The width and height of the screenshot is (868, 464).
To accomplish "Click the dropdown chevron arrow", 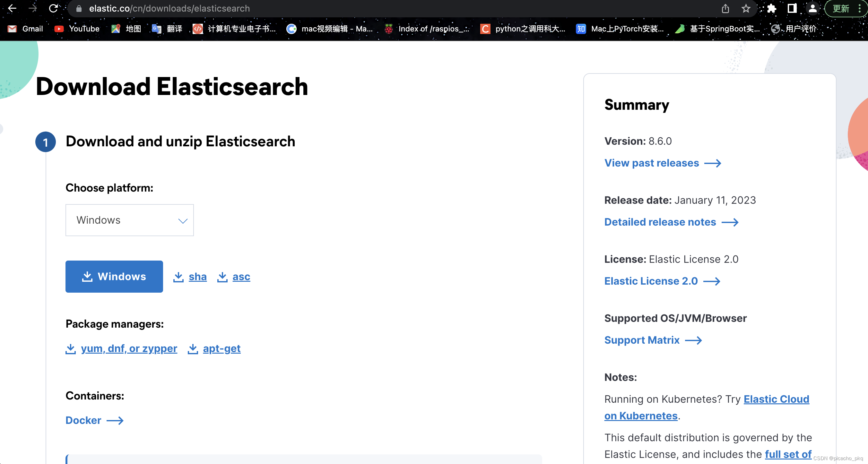I will [x=183, y=221].
